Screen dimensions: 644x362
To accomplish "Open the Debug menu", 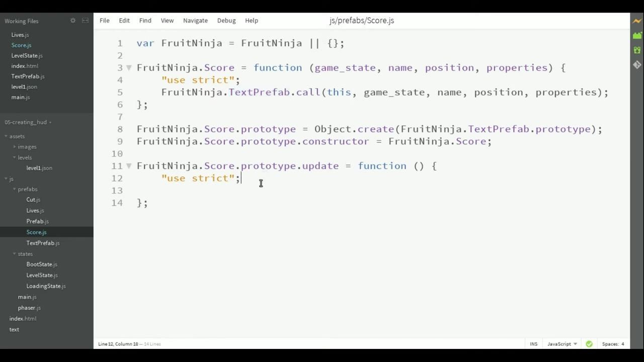I will coord(226,21).
